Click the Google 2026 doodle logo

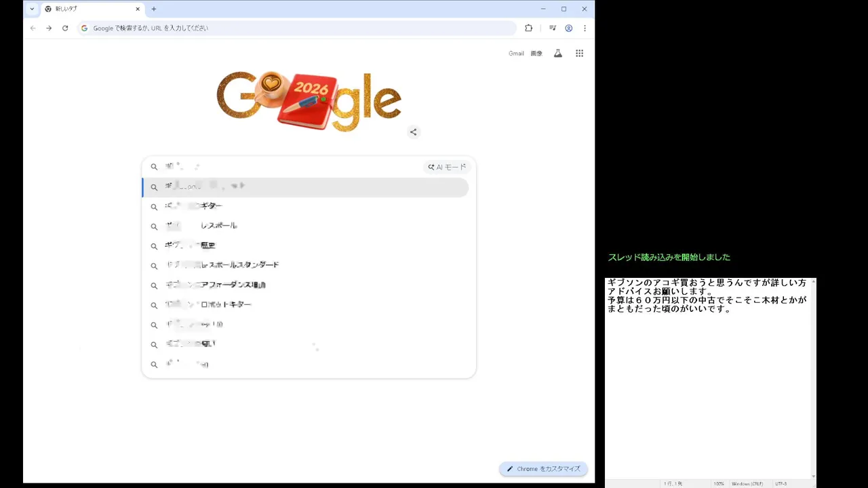(x=309, y=101)
